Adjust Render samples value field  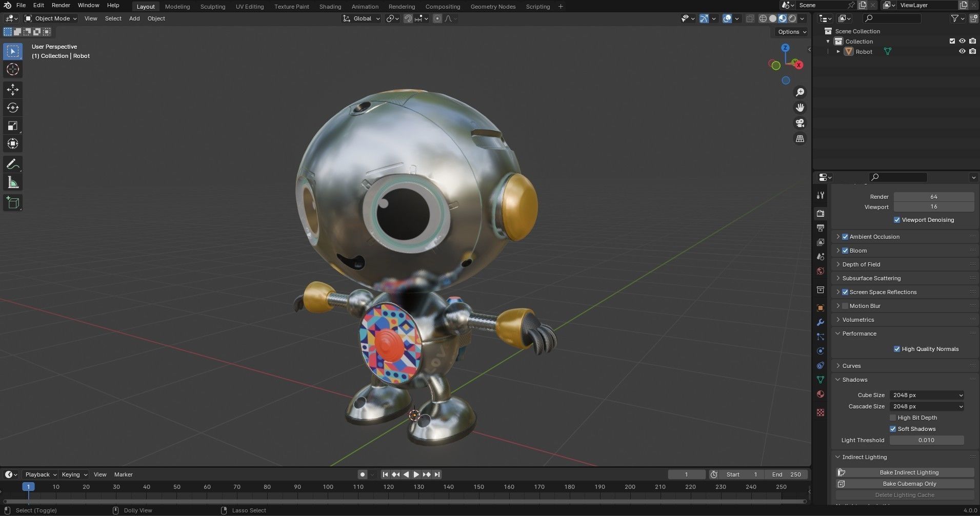pyautogui.click(x=933, y=197)
